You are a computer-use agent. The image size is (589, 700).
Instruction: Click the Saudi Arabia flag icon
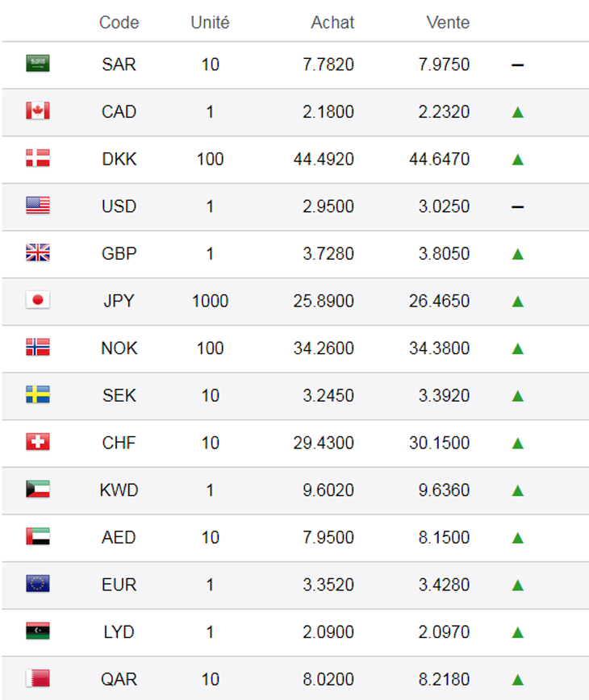pyautogui.click(x=38, y=64)
